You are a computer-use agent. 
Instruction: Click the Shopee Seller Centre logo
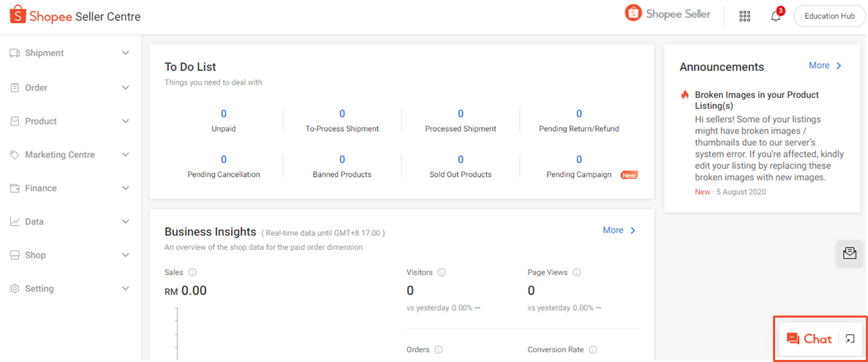point(75,16)
